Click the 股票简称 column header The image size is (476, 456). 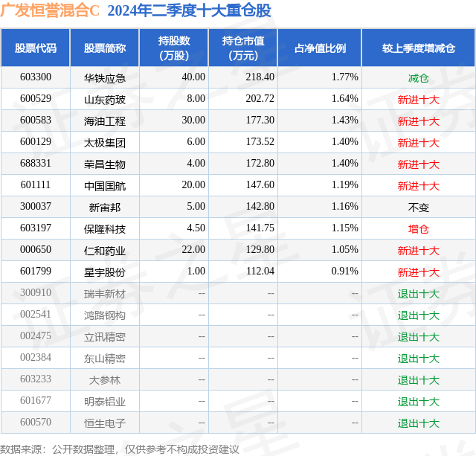pos(105,48)
